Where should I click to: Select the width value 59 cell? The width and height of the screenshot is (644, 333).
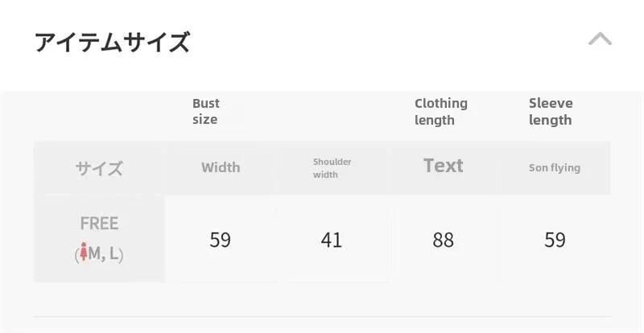click(220, 240)
